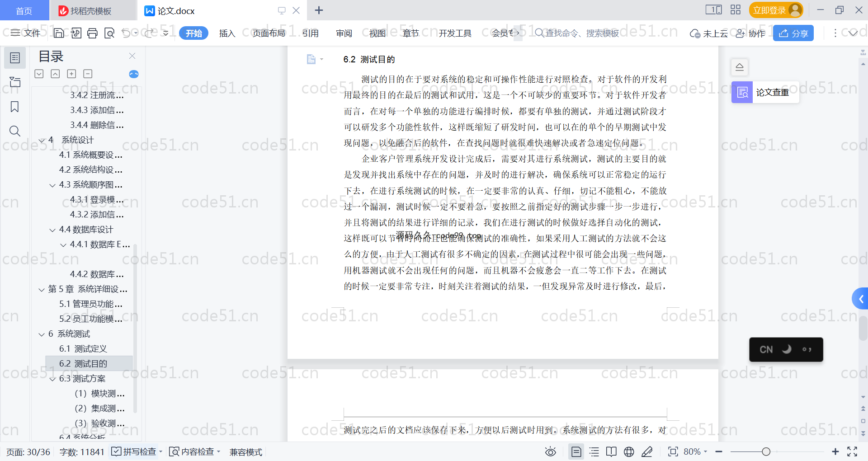The height and width of the screenshot is (461, 868).
Task: Open the 80% zoom level dropdown
Action: [x=695, y=452]
